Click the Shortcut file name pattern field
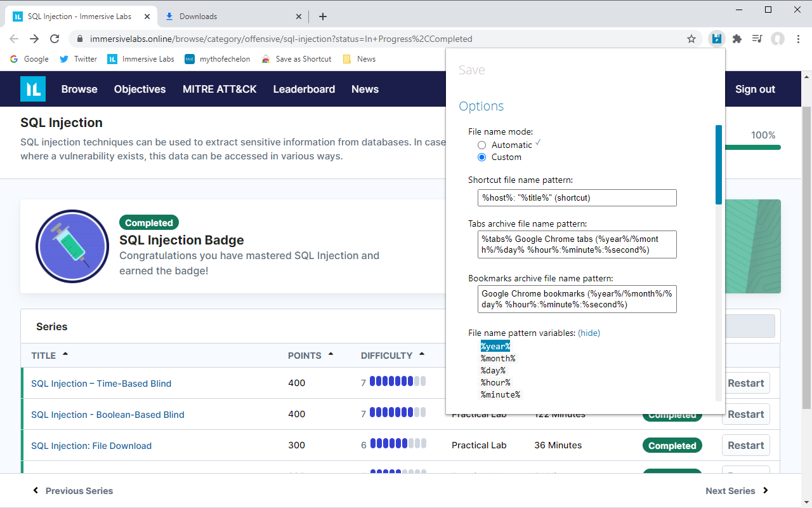Image resolution: width=812 pixels, height=508 pixels. point(577,197)
